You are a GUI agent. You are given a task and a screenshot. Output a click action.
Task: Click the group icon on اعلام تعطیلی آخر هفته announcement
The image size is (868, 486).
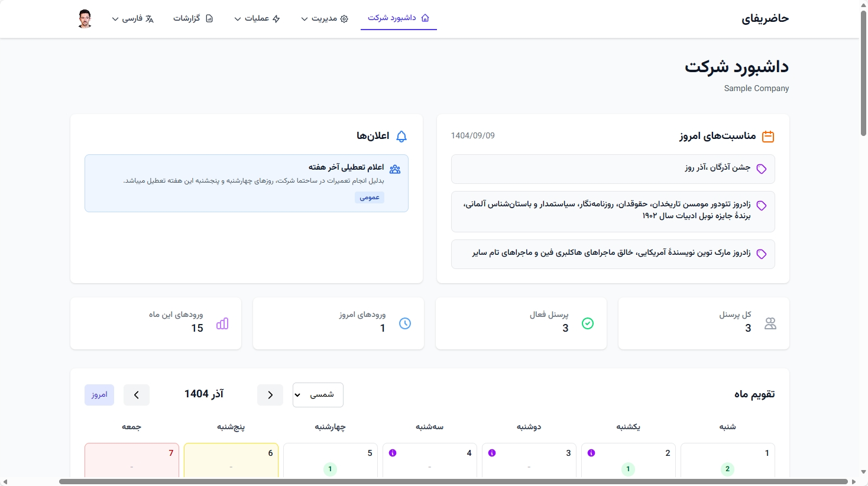coord(395,168)
